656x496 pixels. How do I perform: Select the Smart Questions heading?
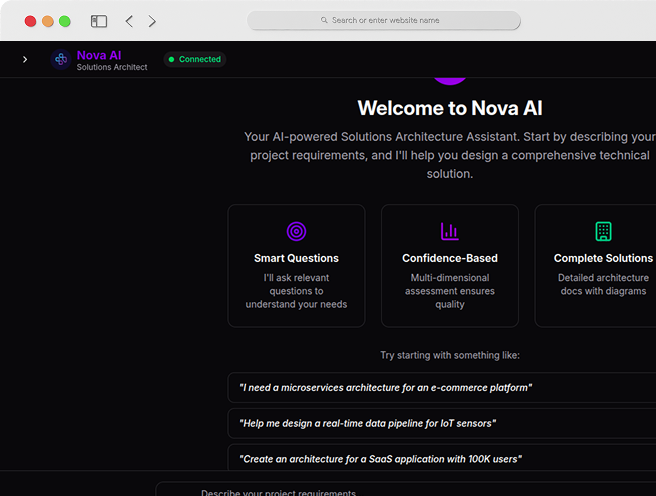[x=296, y=258]
